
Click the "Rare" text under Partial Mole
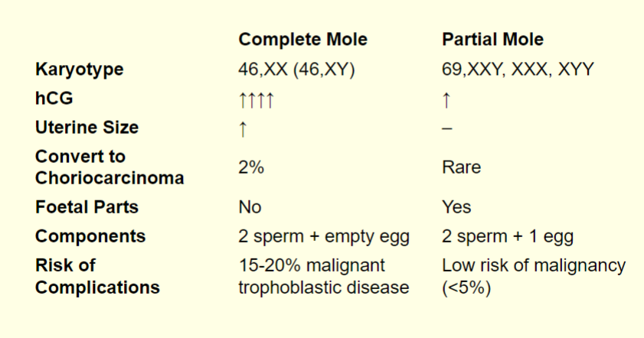click(461, 167)
